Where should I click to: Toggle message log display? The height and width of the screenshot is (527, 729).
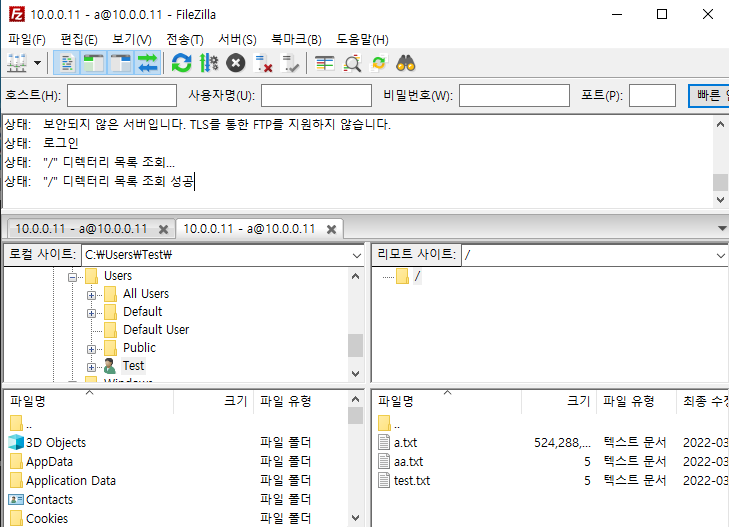point(67,63)
